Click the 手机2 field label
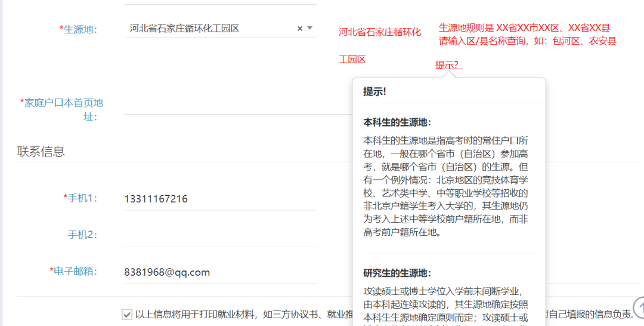The height and width of the screenshot is (326, 644). tap(82, 235)
